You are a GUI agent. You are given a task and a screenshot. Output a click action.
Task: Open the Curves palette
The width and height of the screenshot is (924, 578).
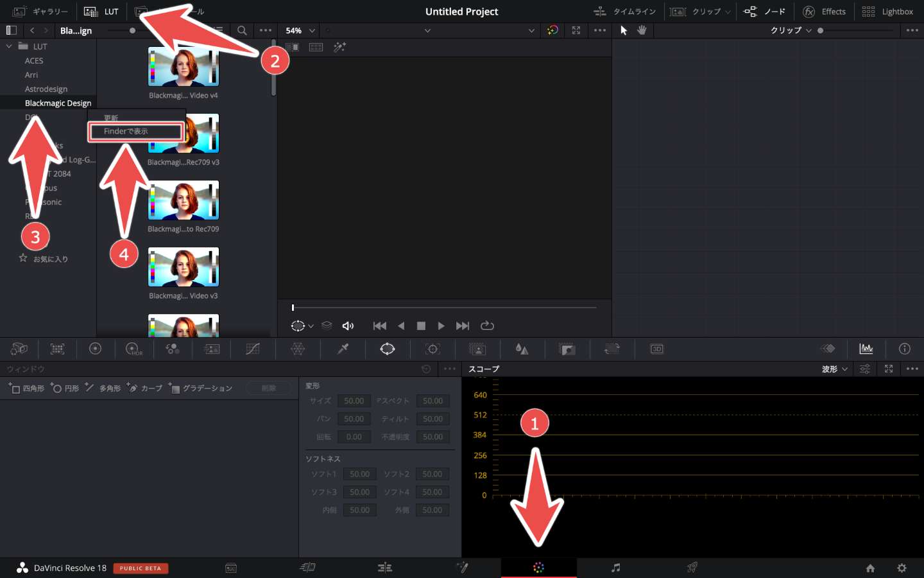tap(253, 349)
